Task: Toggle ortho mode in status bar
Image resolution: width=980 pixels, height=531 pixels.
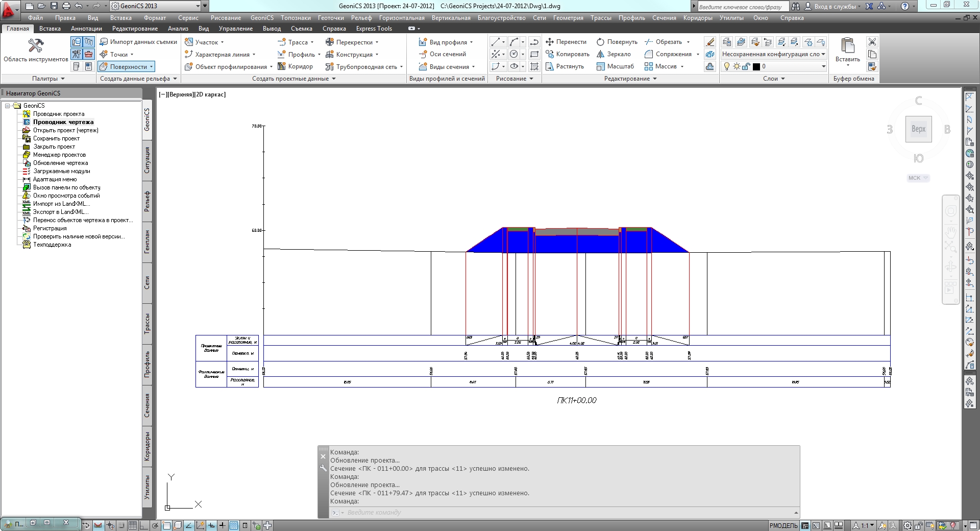Action: 144,525
